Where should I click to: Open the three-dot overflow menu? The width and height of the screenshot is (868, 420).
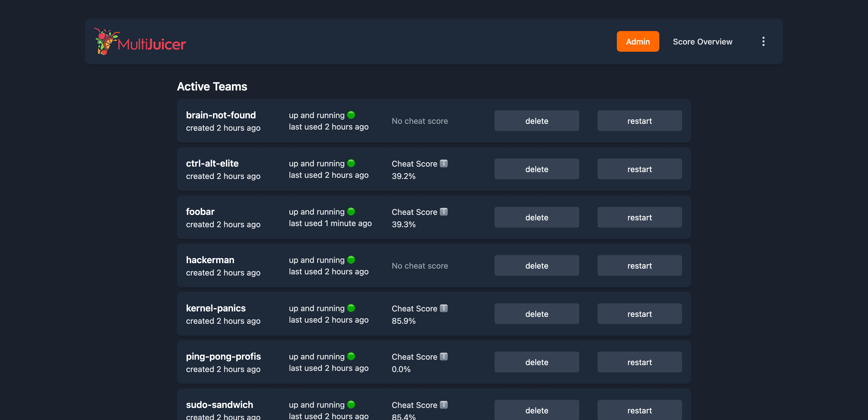point(763,41)
